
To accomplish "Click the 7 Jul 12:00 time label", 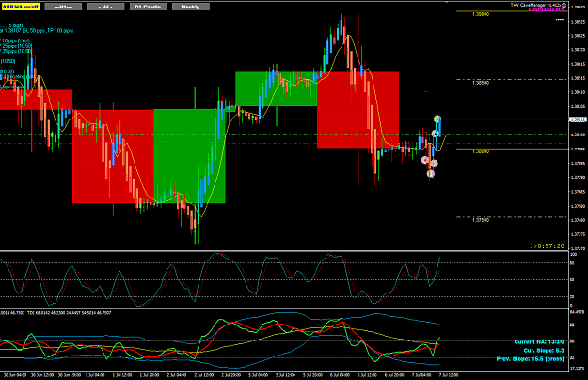I will click(449, 375).
